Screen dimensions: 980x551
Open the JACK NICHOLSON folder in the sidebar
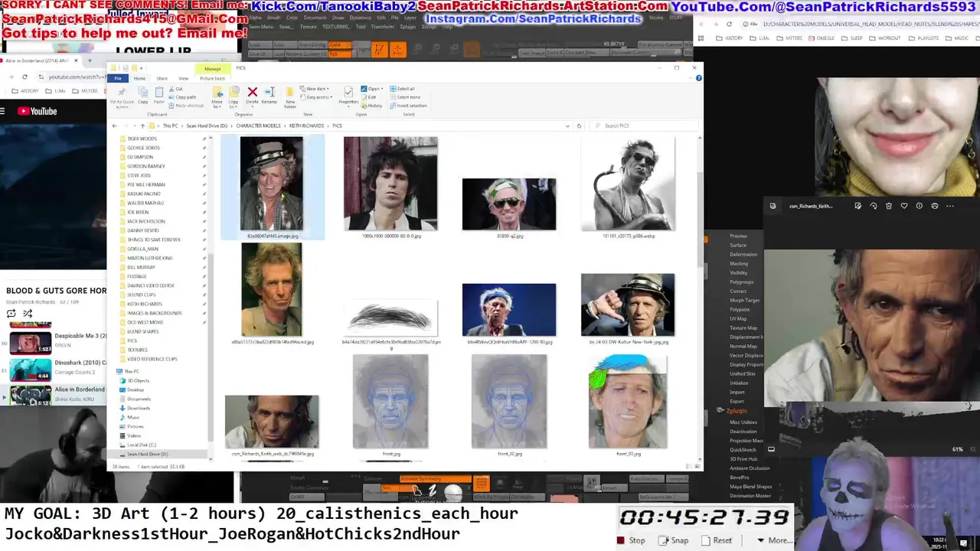tap(145, 221)
